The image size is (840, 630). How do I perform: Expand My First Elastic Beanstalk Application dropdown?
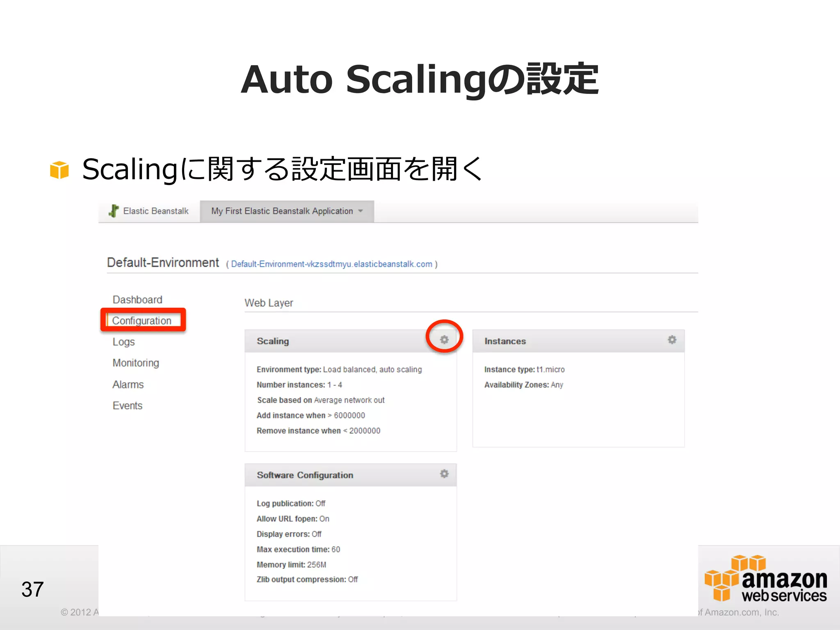287,211
